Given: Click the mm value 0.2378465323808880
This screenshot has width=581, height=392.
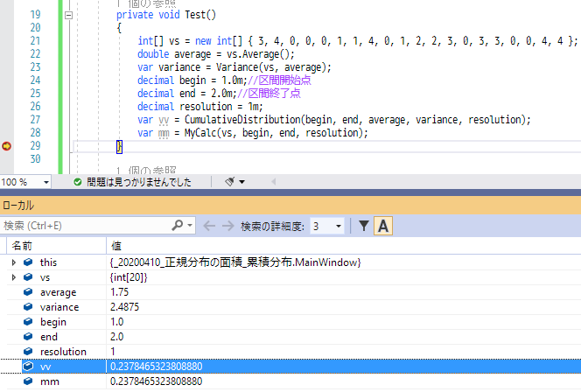Looking at the screenshot, I should [x=156, y=381].
